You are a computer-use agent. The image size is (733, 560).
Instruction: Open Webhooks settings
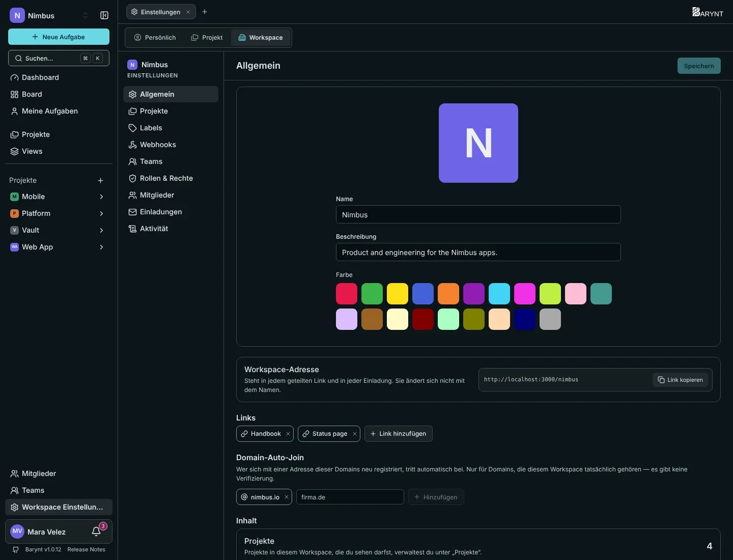(x=171, y=145)
